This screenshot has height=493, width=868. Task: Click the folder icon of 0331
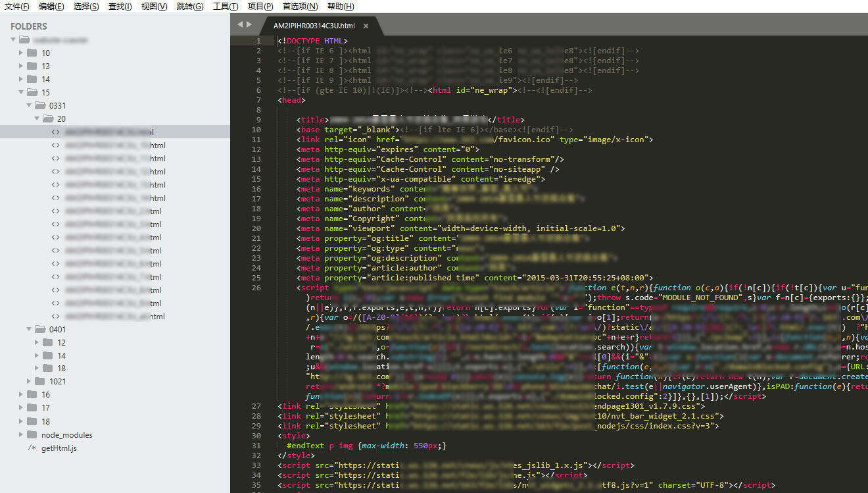pyautogui.click(x=40, y=105)
